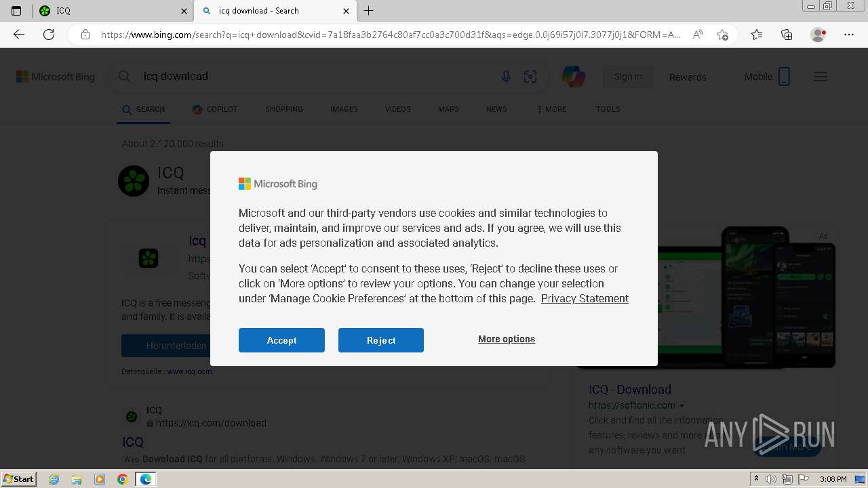
Task: Close the ICQ browser tab
Action: click(x=184, y=11)
